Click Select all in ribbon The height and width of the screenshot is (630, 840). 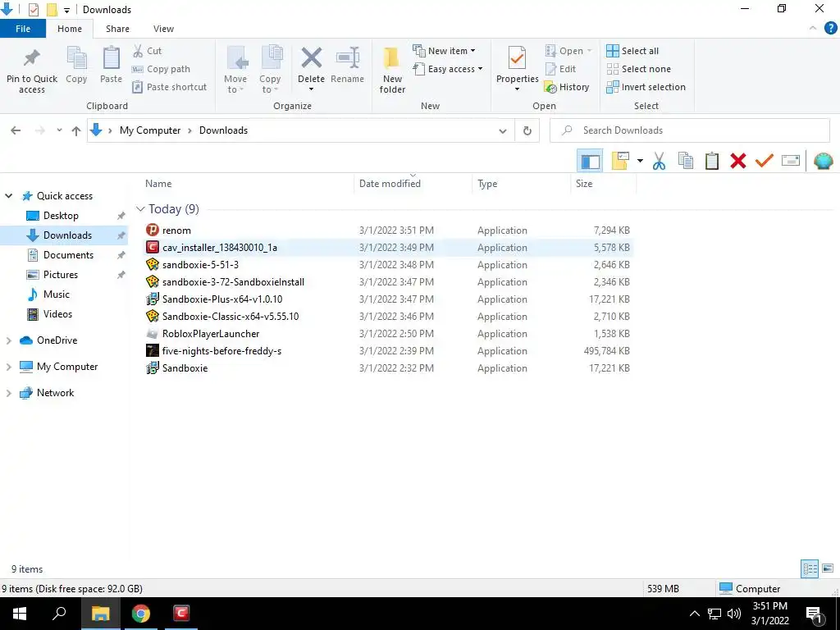coord(632,51)
